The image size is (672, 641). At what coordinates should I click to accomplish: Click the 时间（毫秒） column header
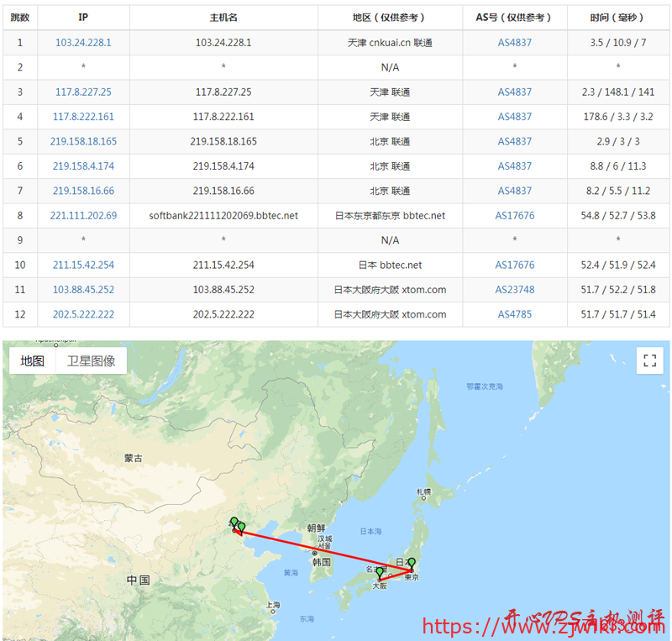617,18
